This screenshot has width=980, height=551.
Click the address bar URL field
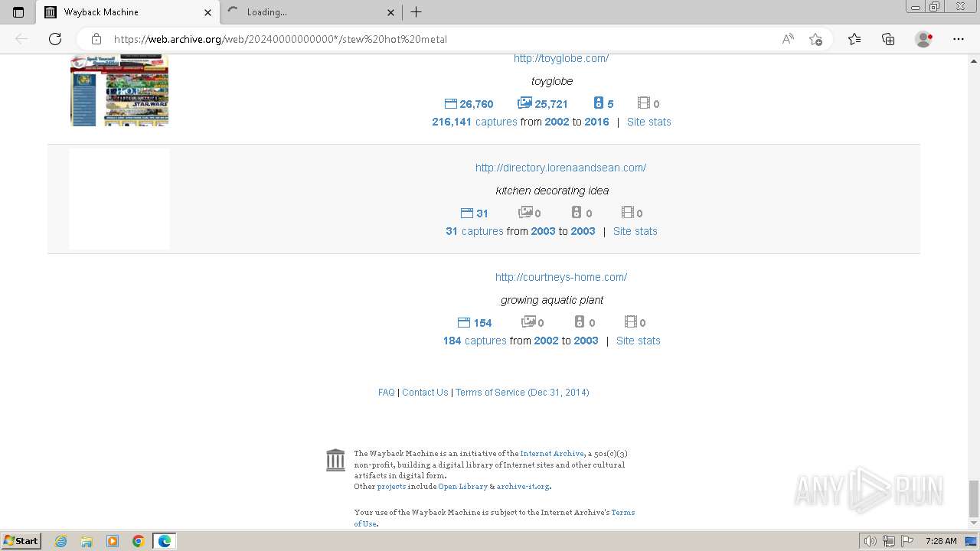[x=429, y=39]
